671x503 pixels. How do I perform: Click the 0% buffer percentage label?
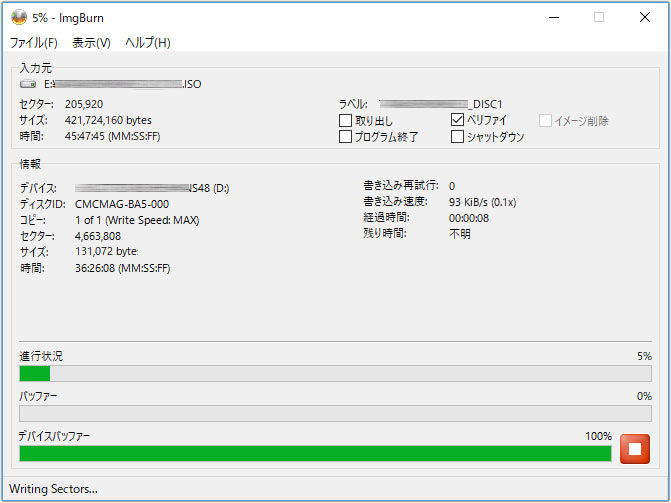[644, 396]
